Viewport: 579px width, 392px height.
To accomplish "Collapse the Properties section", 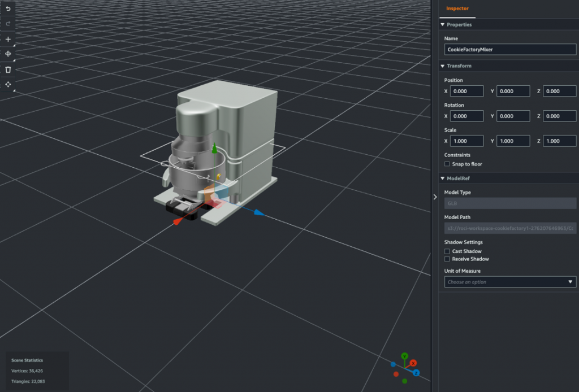I will pos(443,24).
